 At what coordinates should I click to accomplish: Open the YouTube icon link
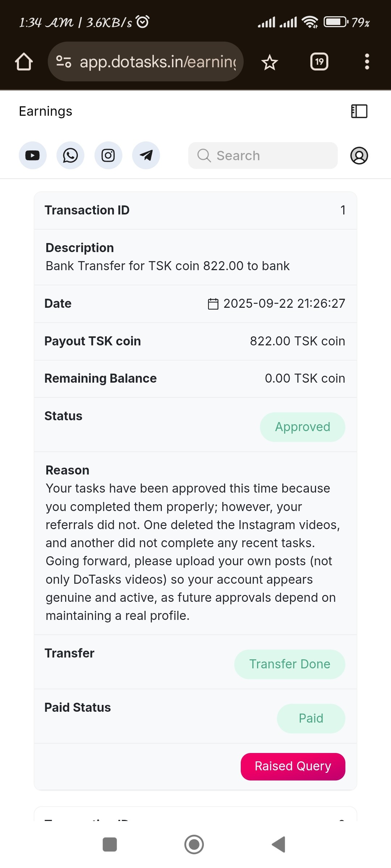pos(33,156)
